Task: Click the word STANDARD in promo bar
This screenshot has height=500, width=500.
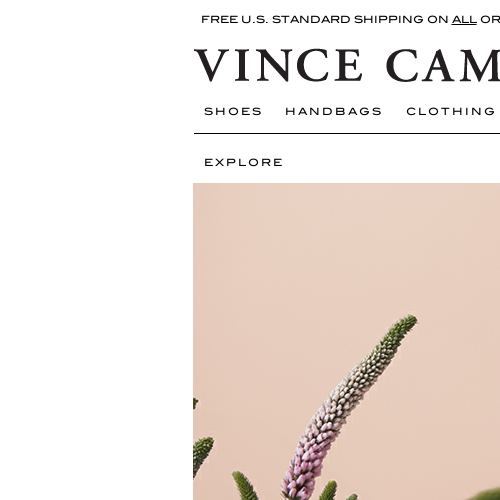Action: click(x=311, y=20)
